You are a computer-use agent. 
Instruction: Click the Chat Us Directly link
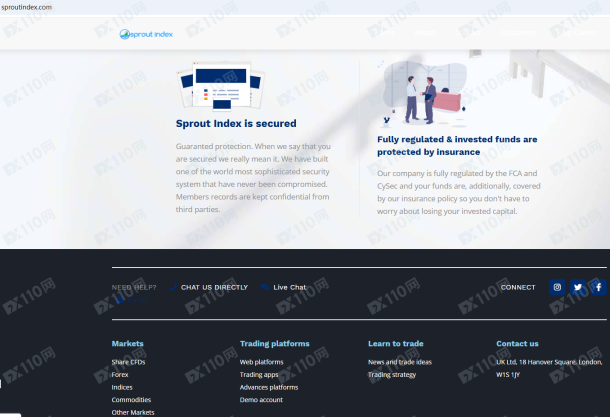click(214, 287)
